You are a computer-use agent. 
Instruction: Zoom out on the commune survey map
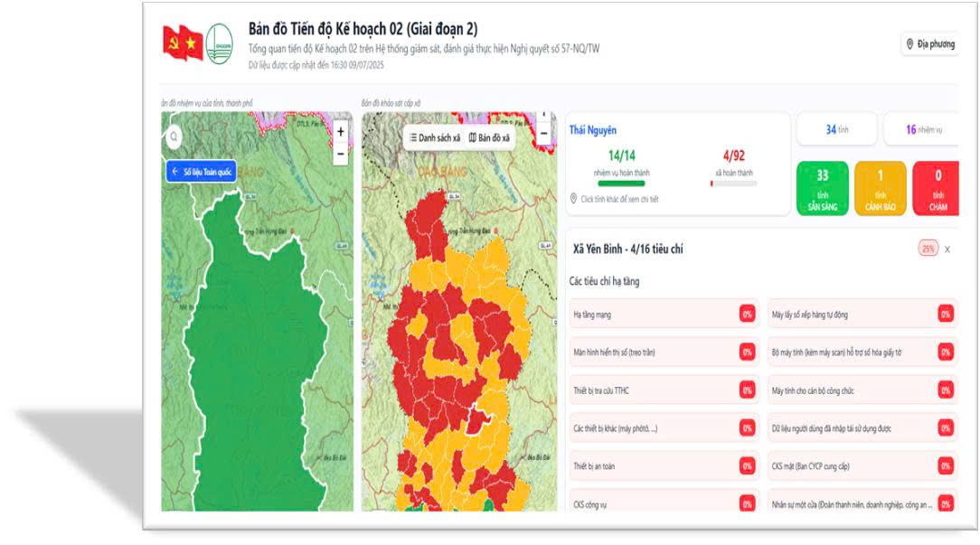543,133
